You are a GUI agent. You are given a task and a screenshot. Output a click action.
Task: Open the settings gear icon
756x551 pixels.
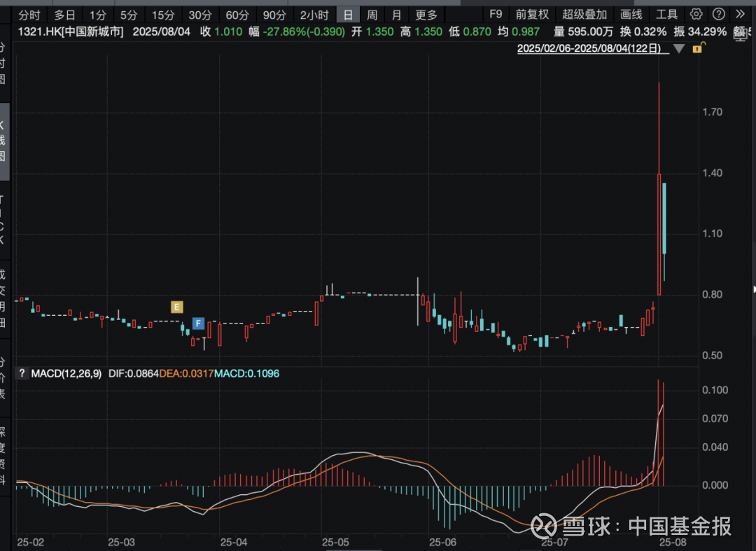695,14
